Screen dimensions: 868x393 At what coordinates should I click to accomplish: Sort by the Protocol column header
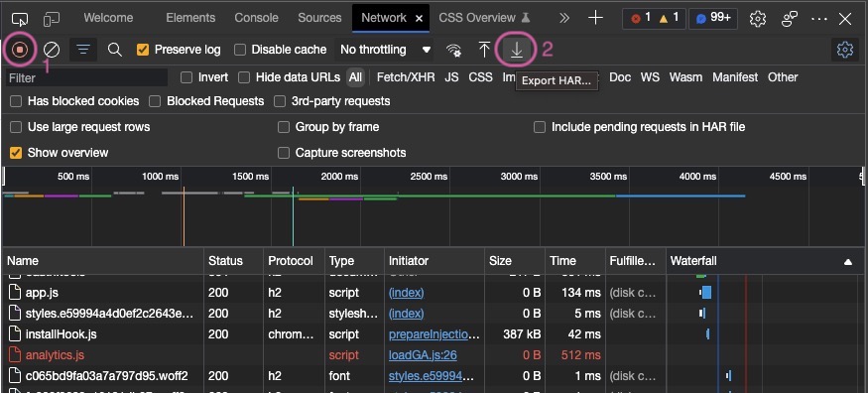294,261
